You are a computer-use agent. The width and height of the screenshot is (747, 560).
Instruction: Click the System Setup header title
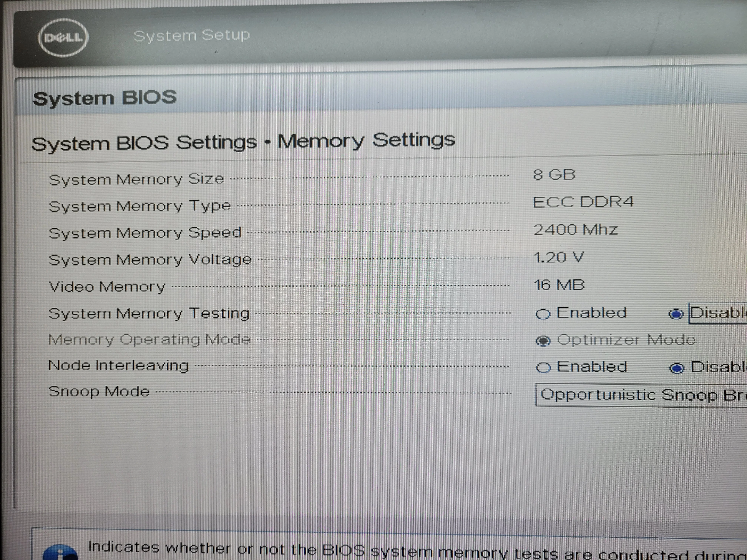pos(192,35)
